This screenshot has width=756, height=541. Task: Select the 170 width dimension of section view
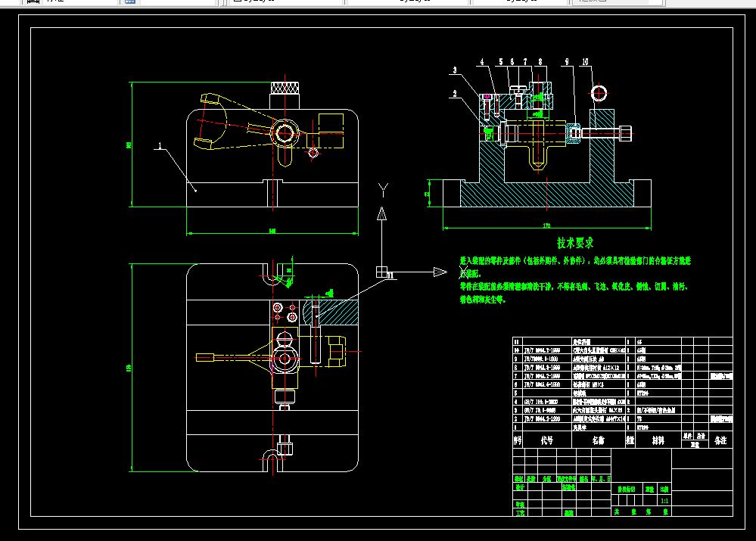(546, 225)
